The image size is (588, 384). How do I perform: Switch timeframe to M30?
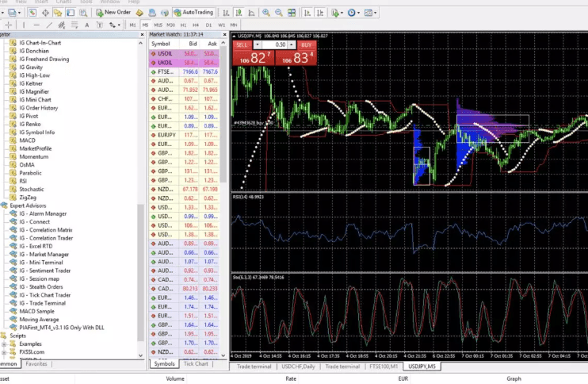[x=170, y=25]
